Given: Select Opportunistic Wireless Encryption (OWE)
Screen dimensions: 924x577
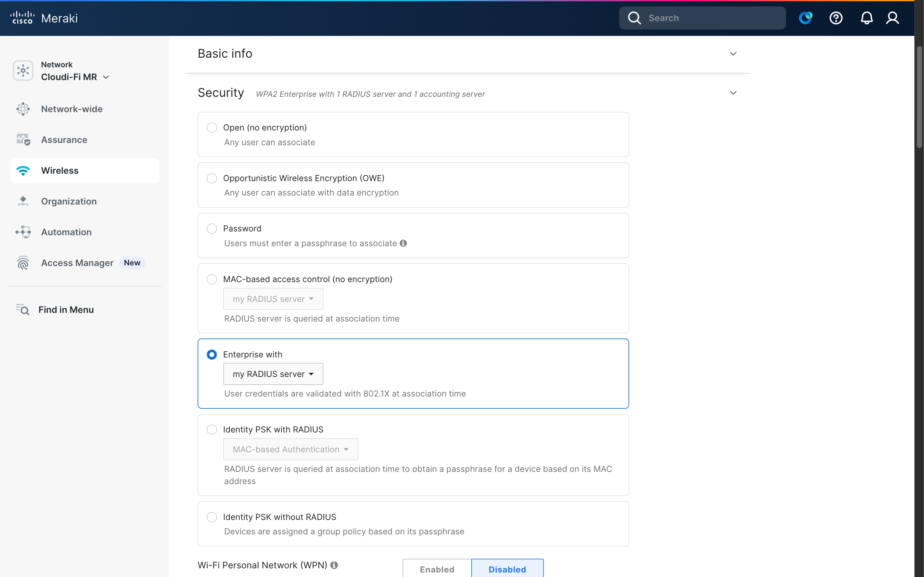Looking at the screenshot, I should pos(212,178).
